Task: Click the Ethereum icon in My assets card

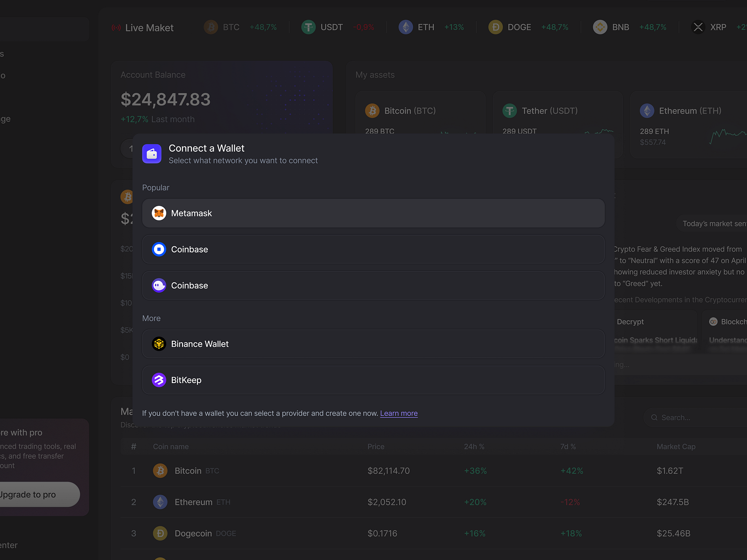Action: (x=647, y=111)
